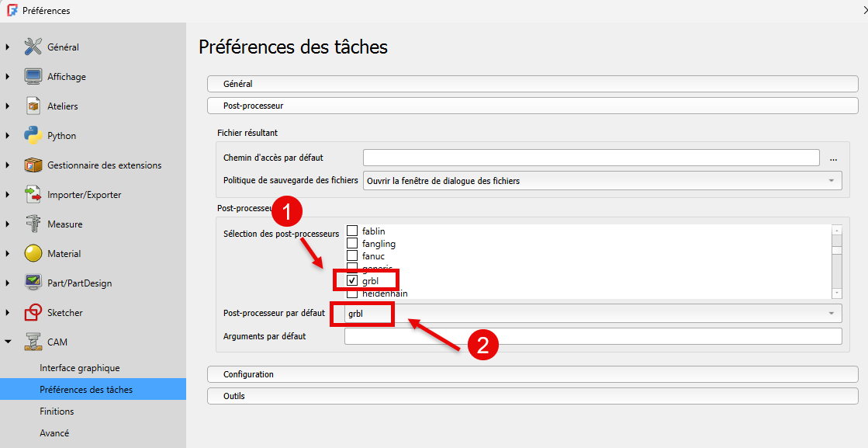
Task: Select the Material yellow sphere icon
Action: point(33,253)
